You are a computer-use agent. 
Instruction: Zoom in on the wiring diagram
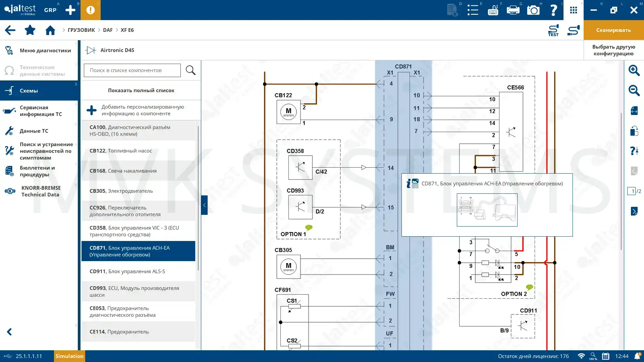pyautogui.click(x=634, y=70)
